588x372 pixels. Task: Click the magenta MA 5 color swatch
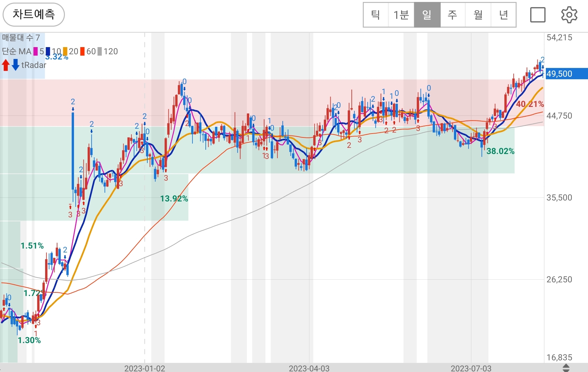click(36, 51)
